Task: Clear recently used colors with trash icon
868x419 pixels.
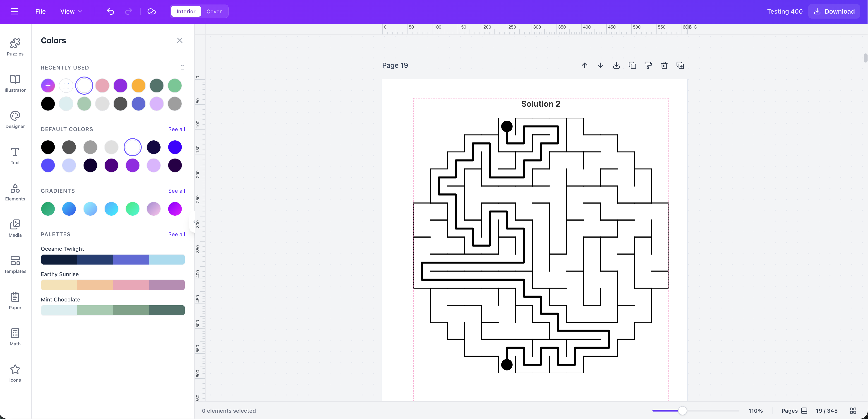Action: point(182,67)
